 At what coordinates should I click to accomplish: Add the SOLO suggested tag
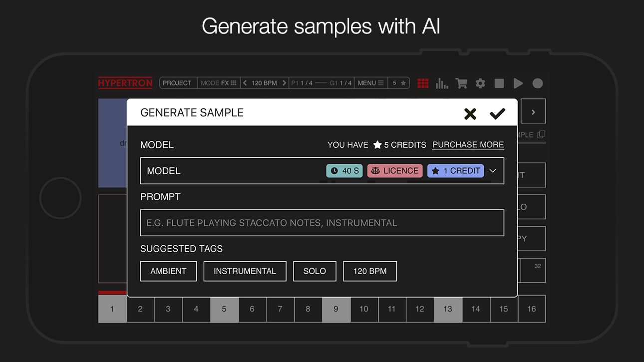[x=315, y=271]
